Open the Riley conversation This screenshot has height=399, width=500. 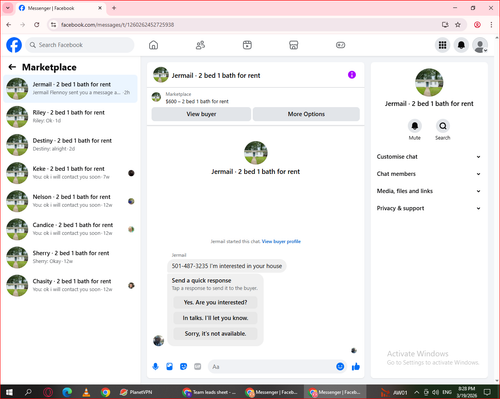pos(70,117)
